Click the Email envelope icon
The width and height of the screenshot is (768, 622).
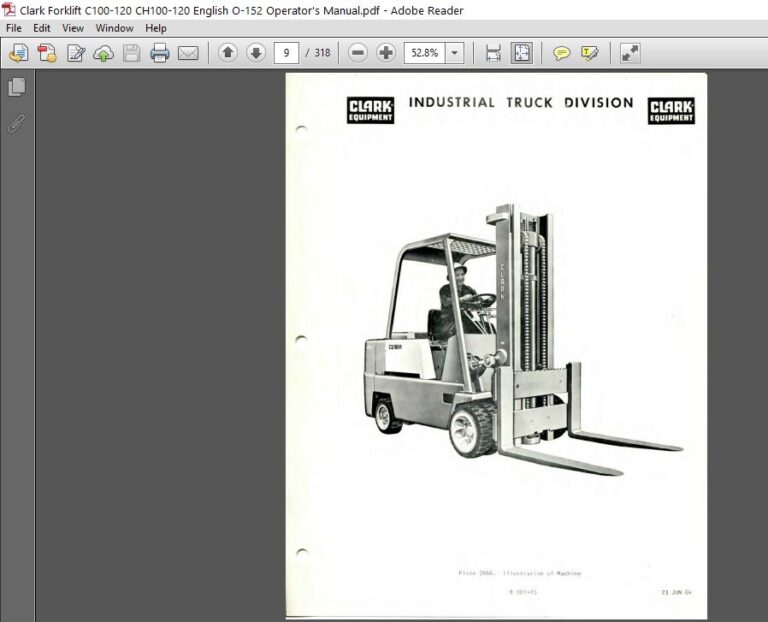(188, 53)
